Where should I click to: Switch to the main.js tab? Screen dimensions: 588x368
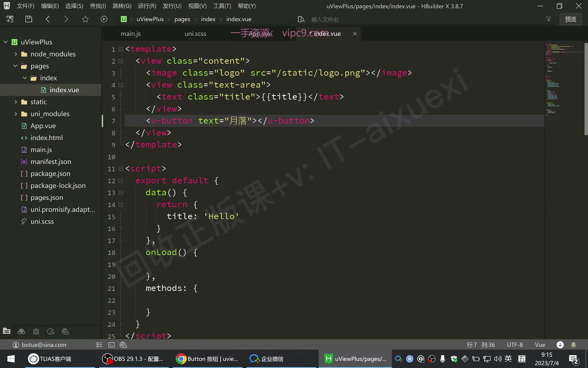coord(131,34)
